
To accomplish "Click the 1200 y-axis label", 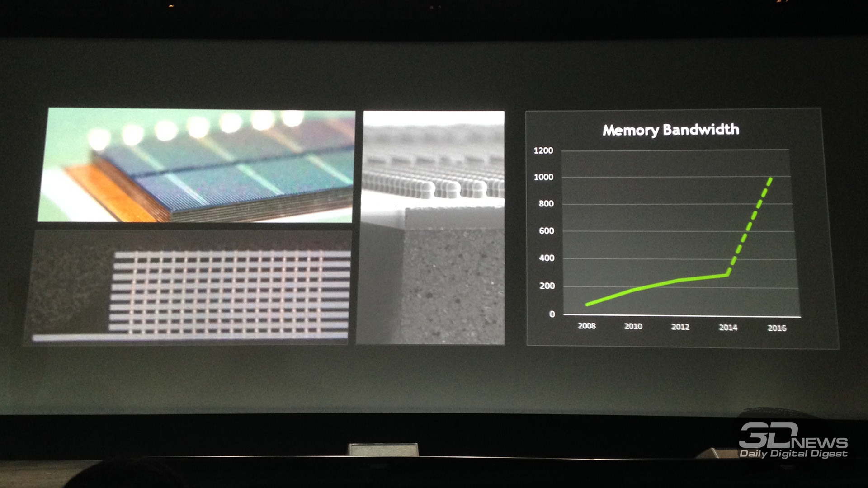I will tap(543, 150).
